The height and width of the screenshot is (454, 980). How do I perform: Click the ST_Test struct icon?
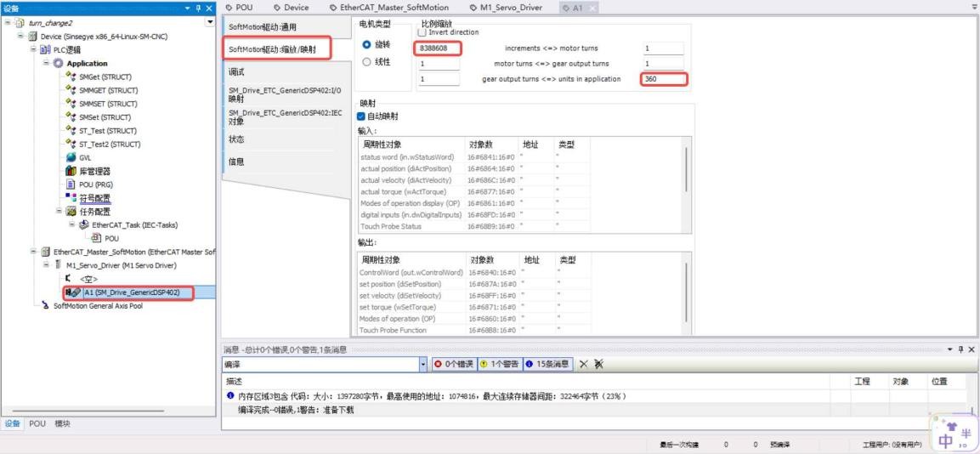pyautogui.click(x=71, y=131)
